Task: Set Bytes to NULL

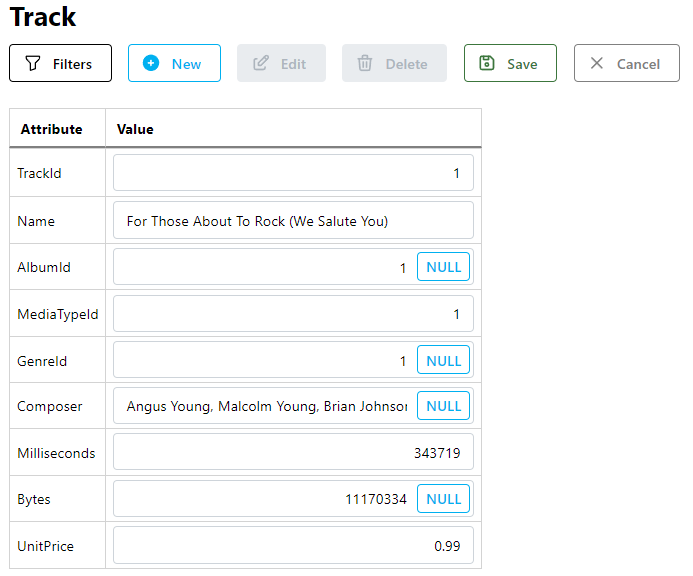Action: (443, 499)
